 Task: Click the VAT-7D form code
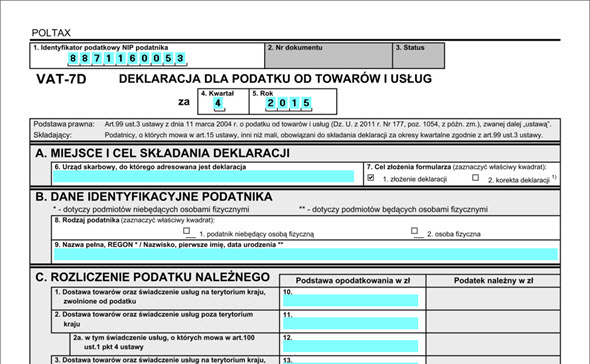click(61, 79)
